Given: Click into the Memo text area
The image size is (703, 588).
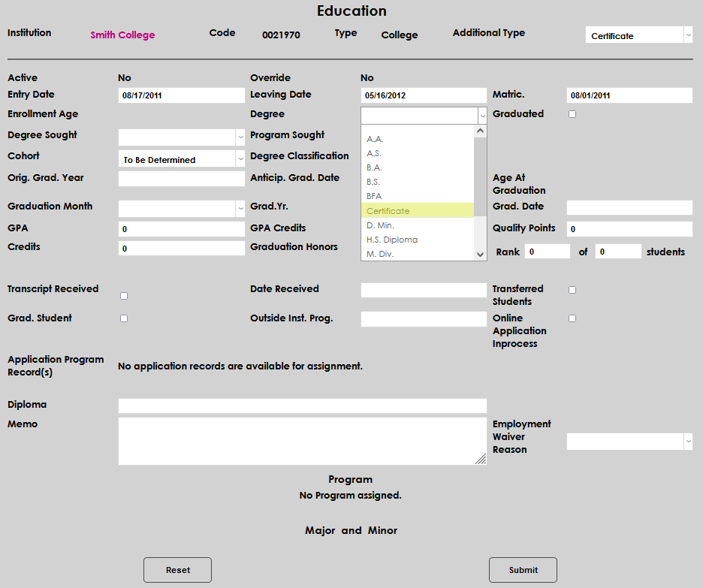Looking at the screenshot, I should (x=300, y=441).
